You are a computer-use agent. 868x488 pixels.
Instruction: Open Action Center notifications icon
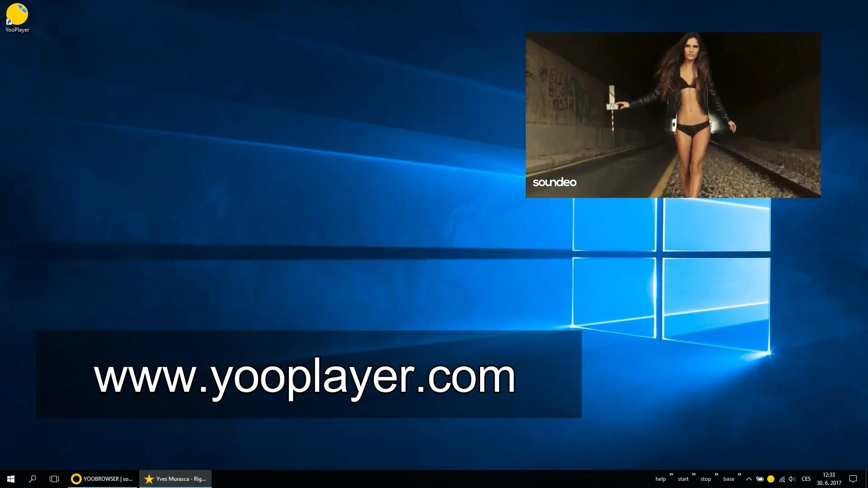click(853, 479)
